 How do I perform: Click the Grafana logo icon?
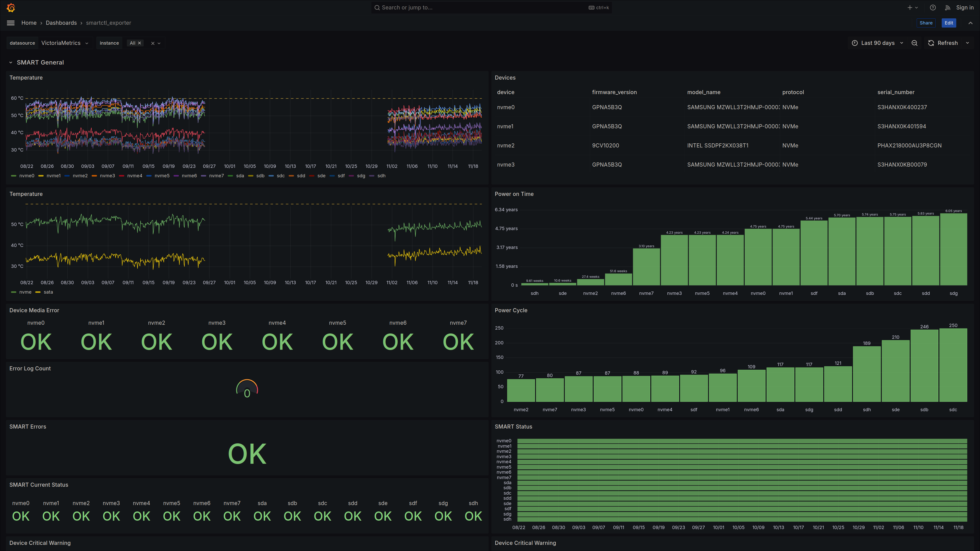[11, 8]
